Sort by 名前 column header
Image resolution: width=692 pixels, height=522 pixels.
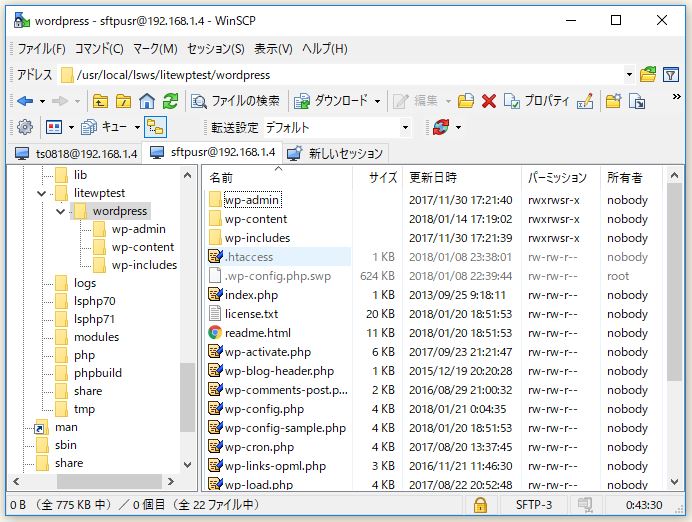[x=279, y=177]
